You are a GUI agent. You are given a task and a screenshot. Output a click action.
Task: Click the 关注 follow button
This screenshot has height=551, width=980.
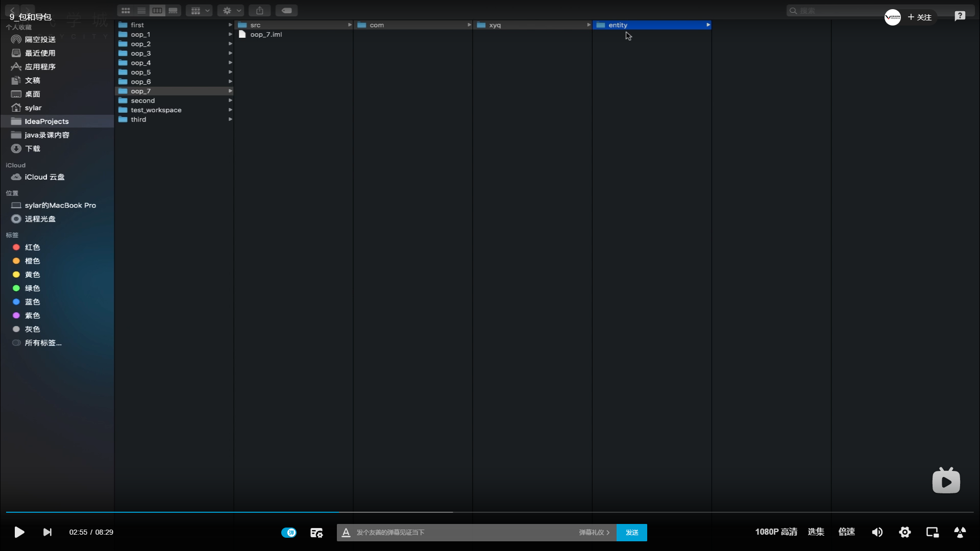[920, 17]
